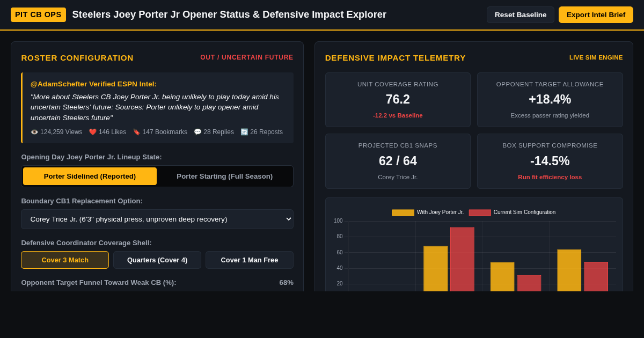Click the Roster Configuration heading
Image resolution: width=644 pixels, height=338 pixels.
pos(77,57)
